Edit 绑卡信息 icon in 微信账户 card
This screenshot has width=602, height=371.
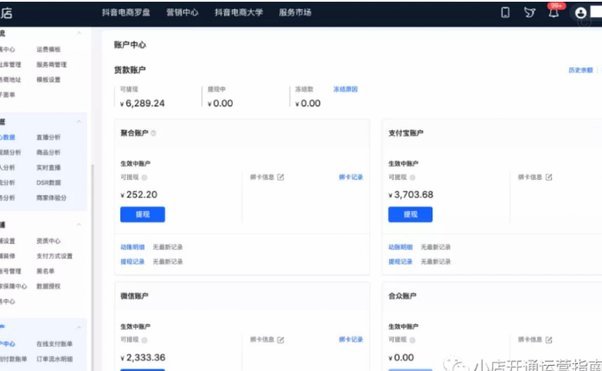click(281, 340)
